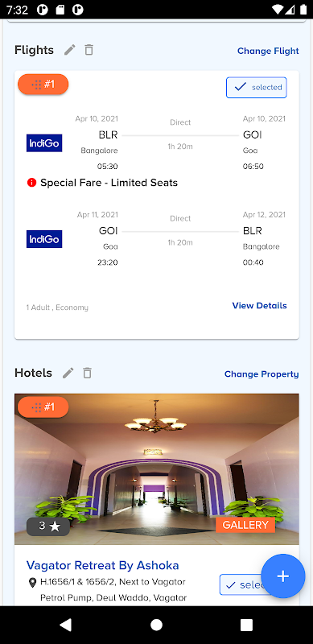This screenshot has width=313, height=644.
Task: Tap the hotel address location pin icon
Action: 32,582
